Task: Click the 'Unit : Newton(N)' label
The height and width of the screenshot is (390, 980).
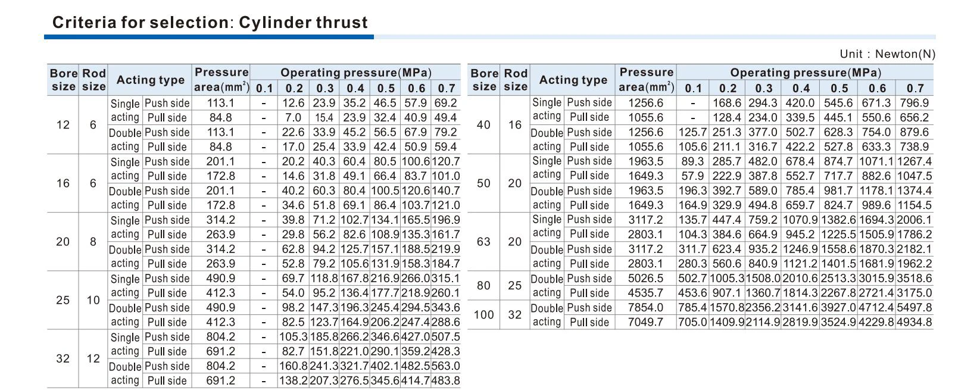Action: 887,54
